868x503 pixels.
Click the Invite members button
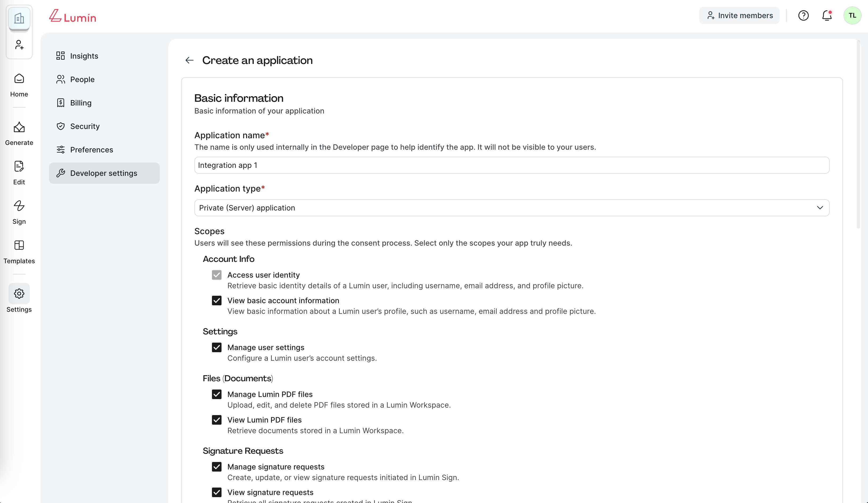pyautogui.click(x=739, y=15)
